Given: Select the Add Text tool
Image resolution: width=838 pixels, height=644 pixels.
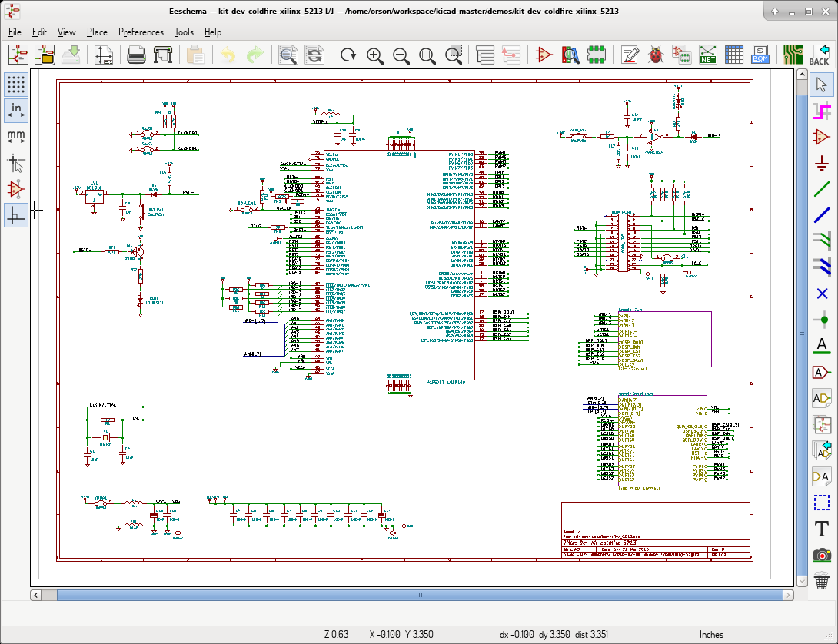Looking at the screenshot, I should pos(822,529).
